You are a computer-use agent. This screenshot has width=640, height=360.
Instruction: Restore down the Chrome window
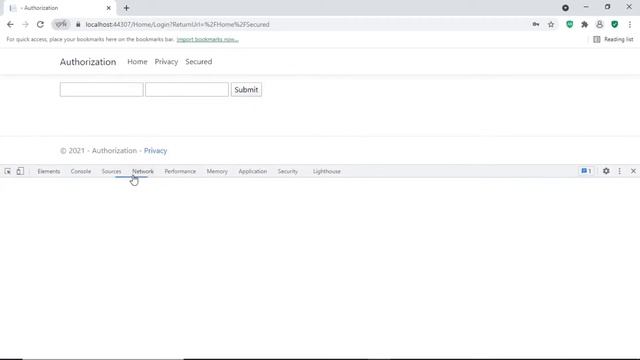(607, 7)
